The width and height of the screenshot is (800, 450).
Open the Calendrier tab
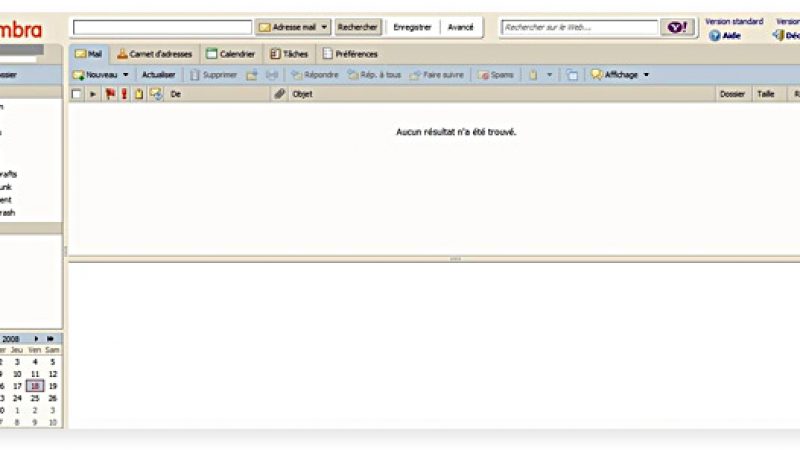(230, 54)
